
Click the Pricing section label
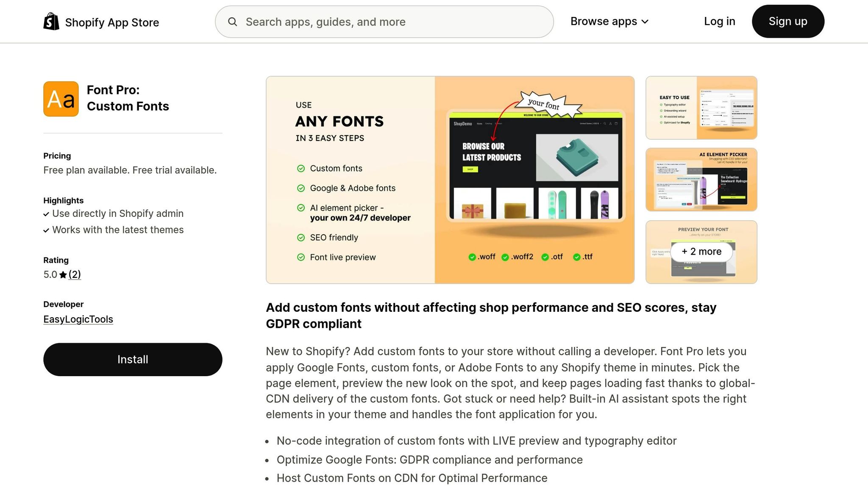(57, 156)
